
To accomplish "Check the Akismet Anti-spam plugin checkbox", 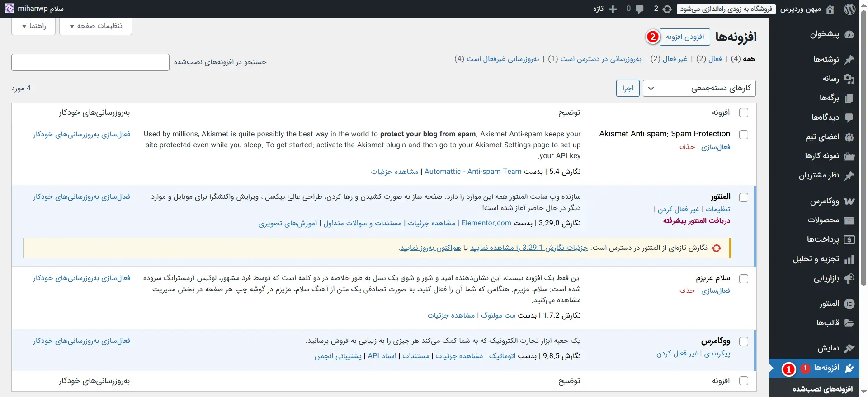I will click(743, 135).
